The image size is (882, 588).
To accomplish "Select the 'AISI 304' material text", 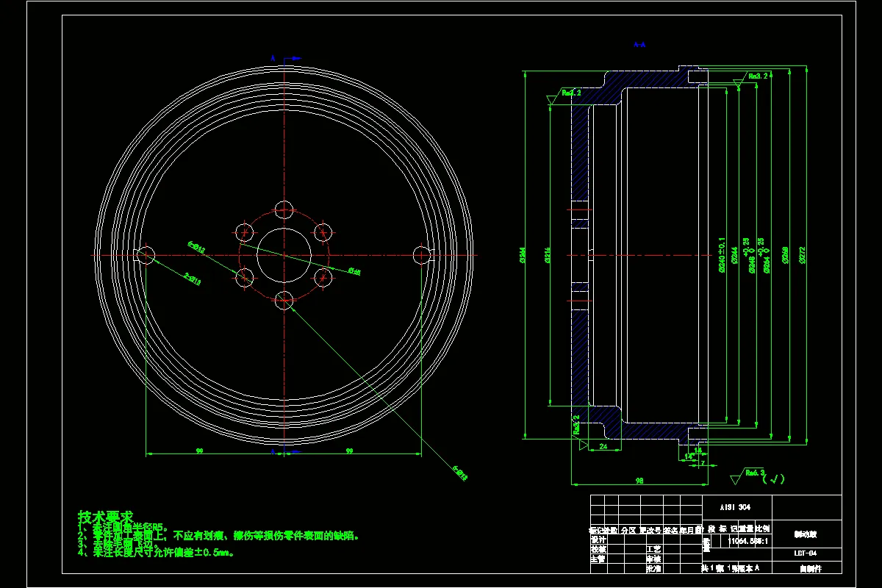I will click(735, 508).
